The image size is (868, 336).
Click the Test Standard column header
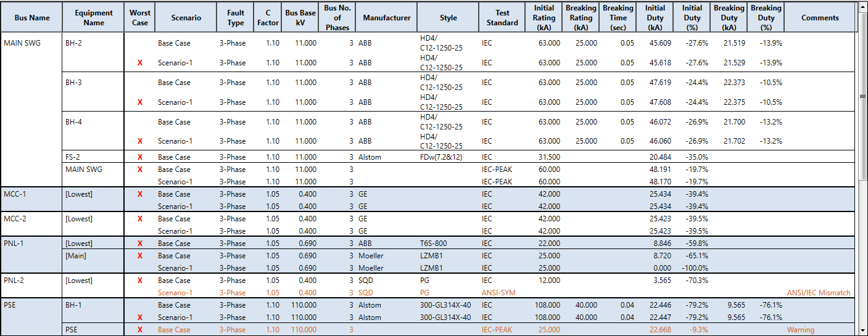click(502, 18)
